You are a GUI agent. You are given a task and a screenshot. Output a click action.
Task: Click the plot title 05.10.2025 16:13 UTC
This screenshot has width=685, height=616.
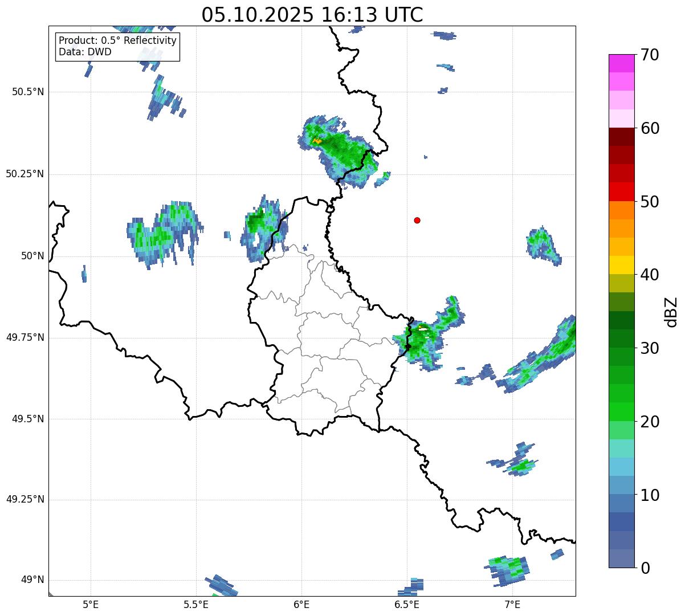coord(312,14)
